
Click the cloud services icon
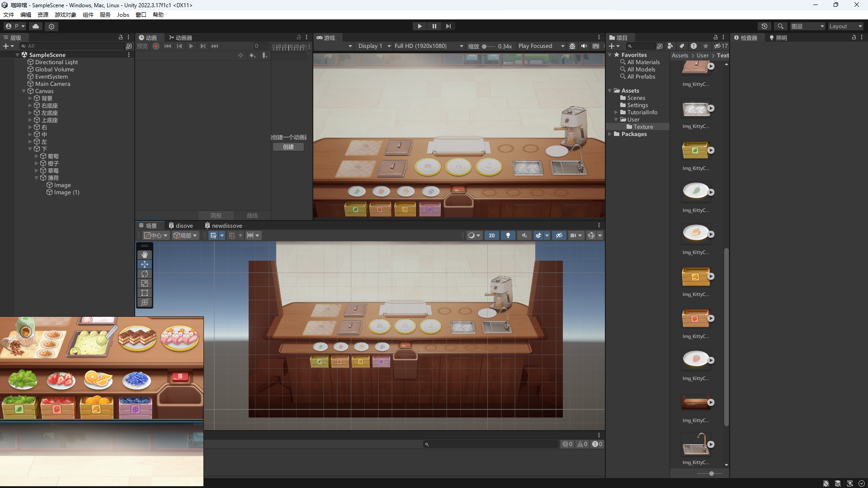click(x=36, y=26)
